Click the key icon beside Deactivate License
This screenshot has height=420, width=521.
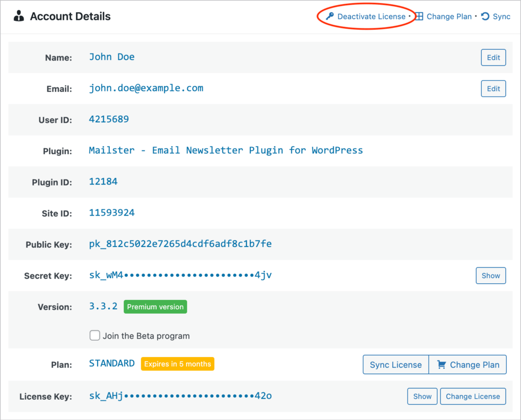pos(330,17)
